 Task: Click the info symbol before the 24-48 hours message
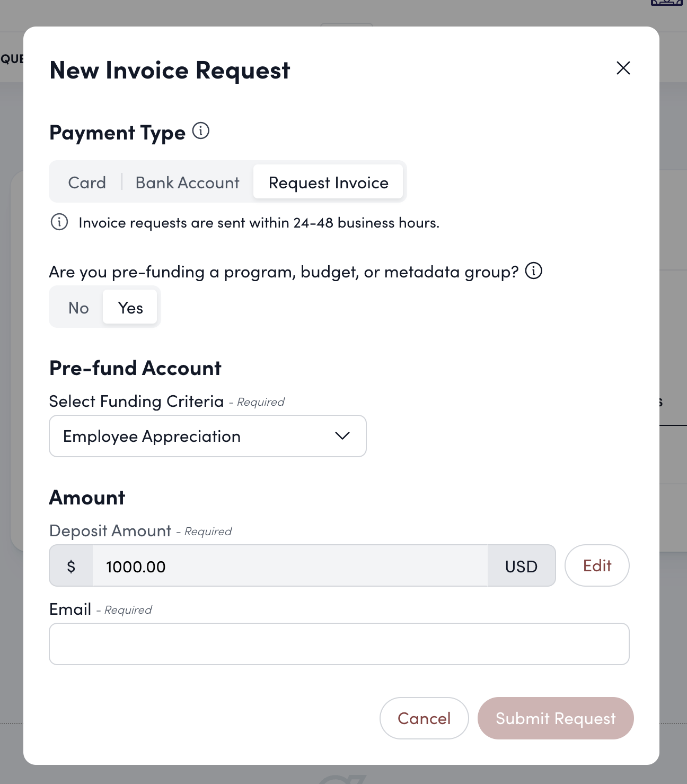[58, 222]
